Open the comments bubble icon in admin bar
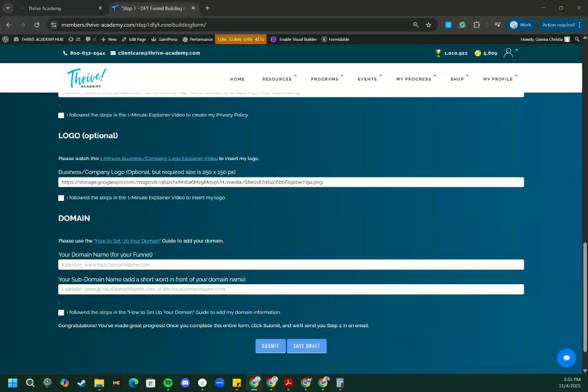The height and width of the screenshot is (392, 588). [90, 39]
